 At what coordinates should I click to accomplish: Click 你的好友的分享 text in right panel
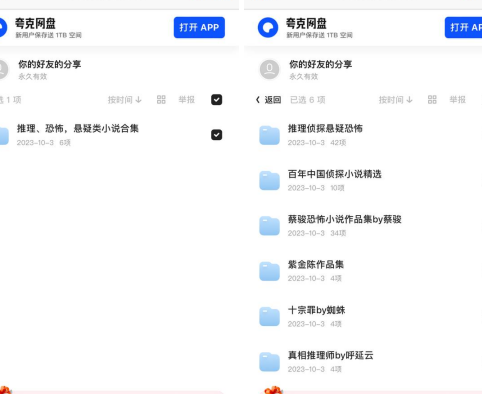click(x=321, y=64)
